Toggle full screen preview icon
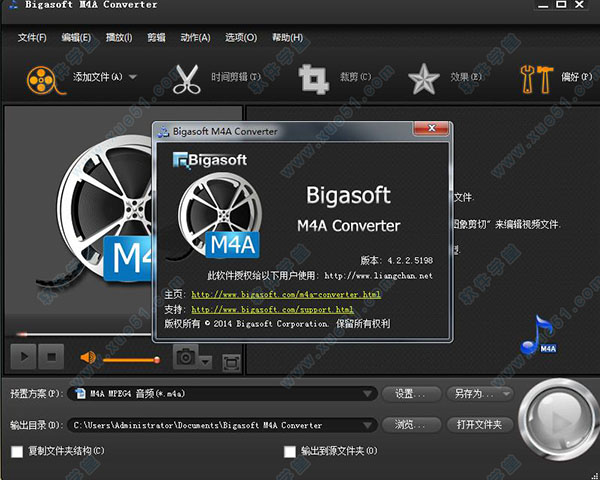This screenshot has width=600, height=480. click(x=232, y=362)
